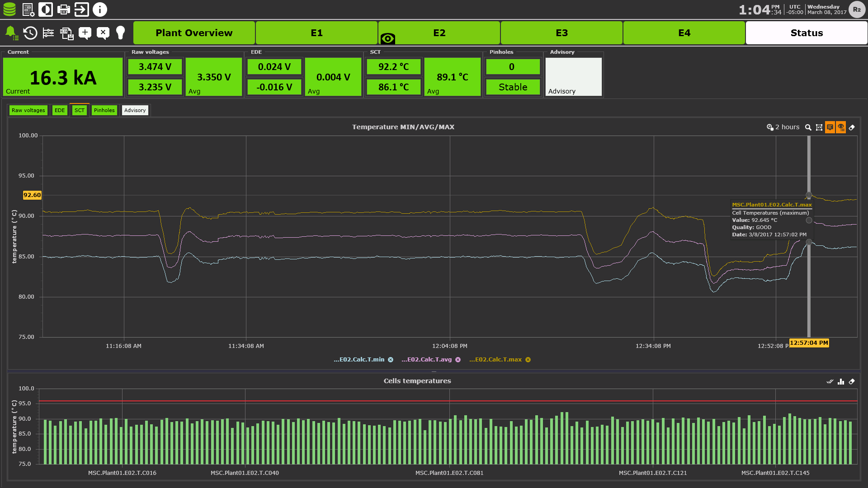Click the 12:57:04 PM cursor time marker
This screenshot has height=488, width=868.
coord(809,343)
